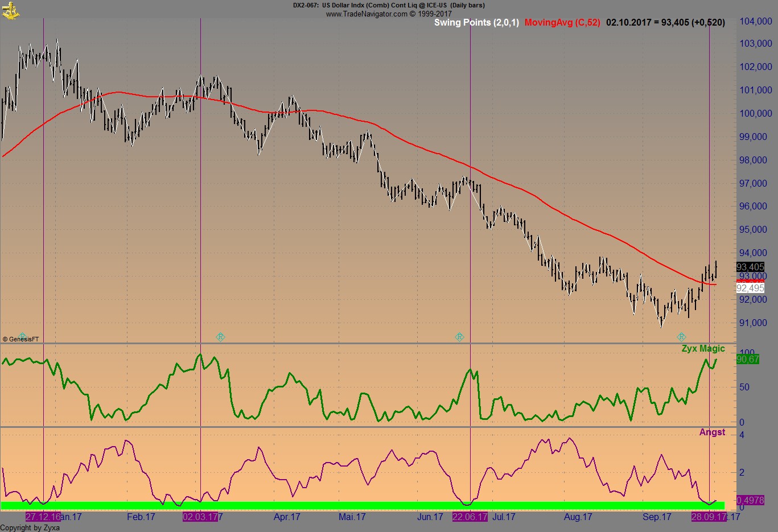Select the 22.06.17 magenta date marker
This screenshot has width=778, height=532.
coord(470,517)
